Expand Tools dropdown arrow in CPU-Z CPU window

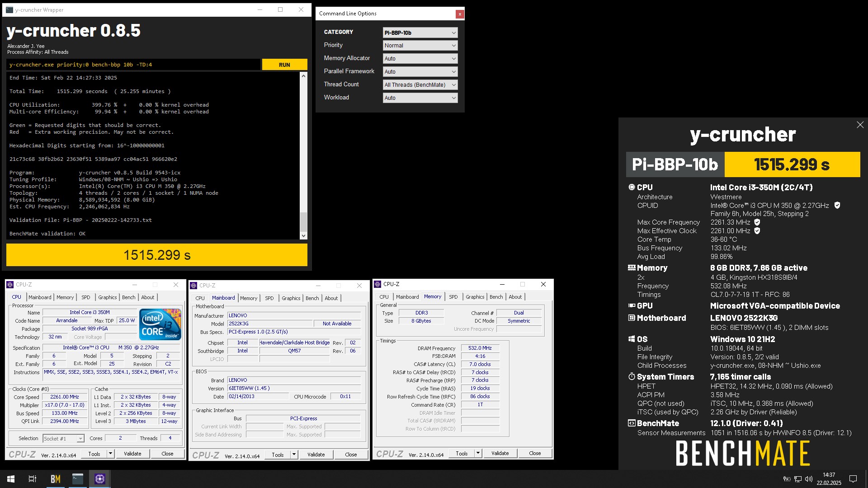[110, 454]
